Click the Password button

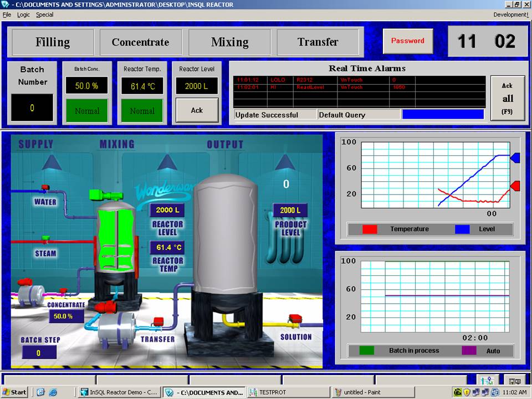408,41
